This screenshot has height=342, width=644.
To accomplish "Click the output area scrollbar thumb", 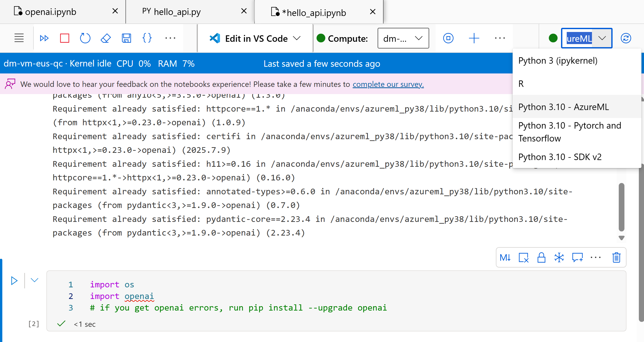I will click(x=621, y=207).
